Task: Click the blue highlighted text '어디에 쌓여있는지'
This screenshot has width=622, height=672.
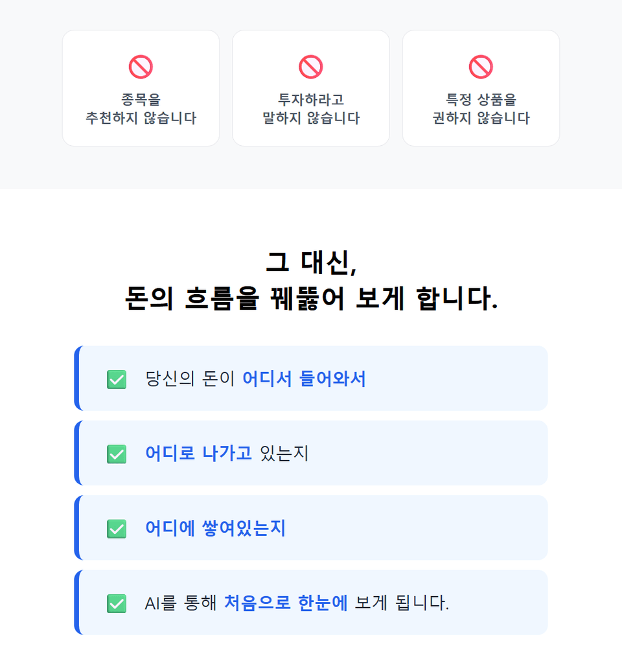Action: (216, 528)
